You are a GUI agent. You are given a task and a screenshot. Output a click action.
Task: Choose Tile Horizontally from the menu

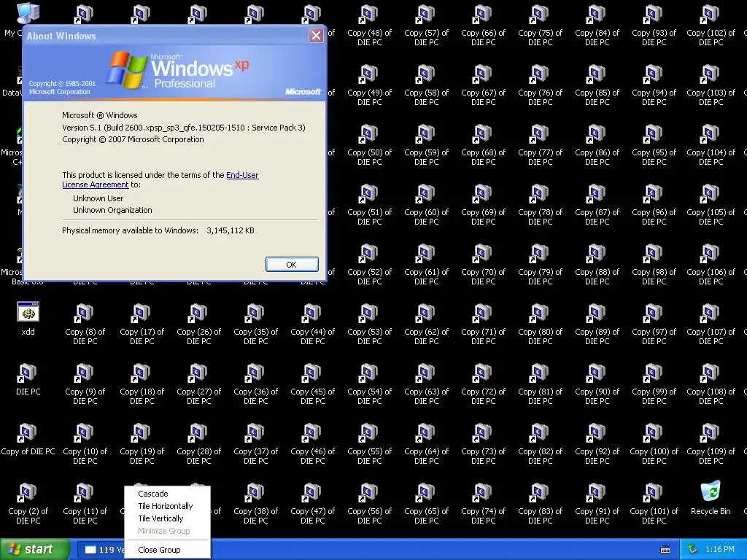[166, 506]
